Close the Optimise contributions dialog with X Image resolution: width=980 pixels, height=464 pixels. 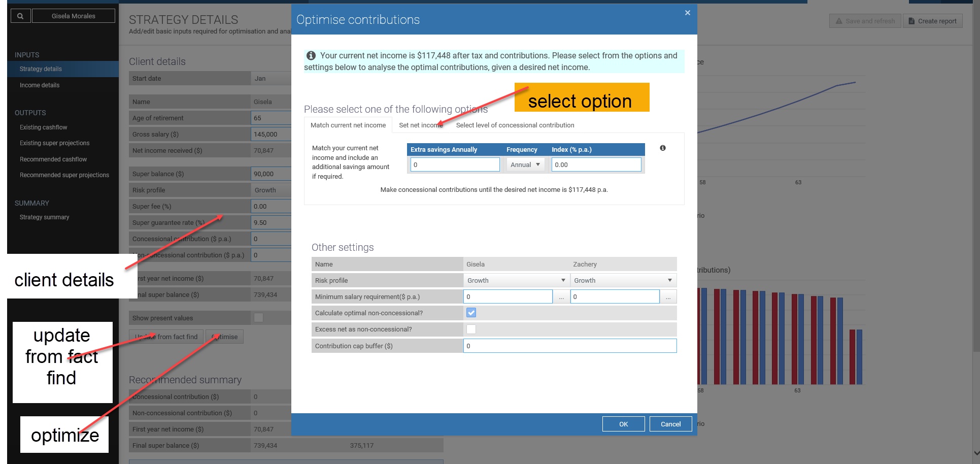(x=687, y=13)
